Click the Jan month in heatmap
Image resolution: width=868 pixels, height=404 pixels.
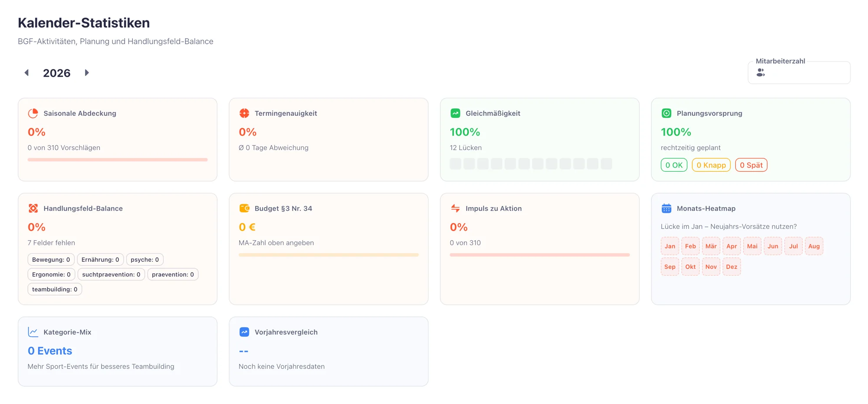(x=670, y=246)
